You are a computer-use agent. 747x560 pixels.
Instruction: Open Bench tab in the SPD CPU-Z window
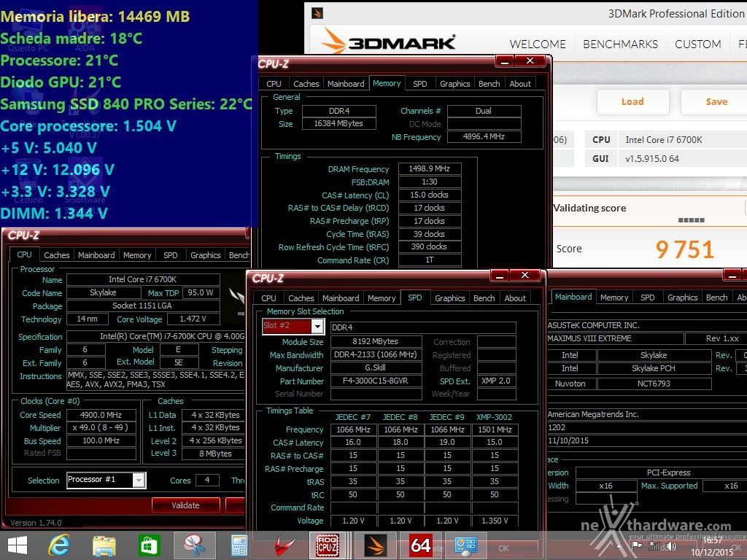[484, 298]
